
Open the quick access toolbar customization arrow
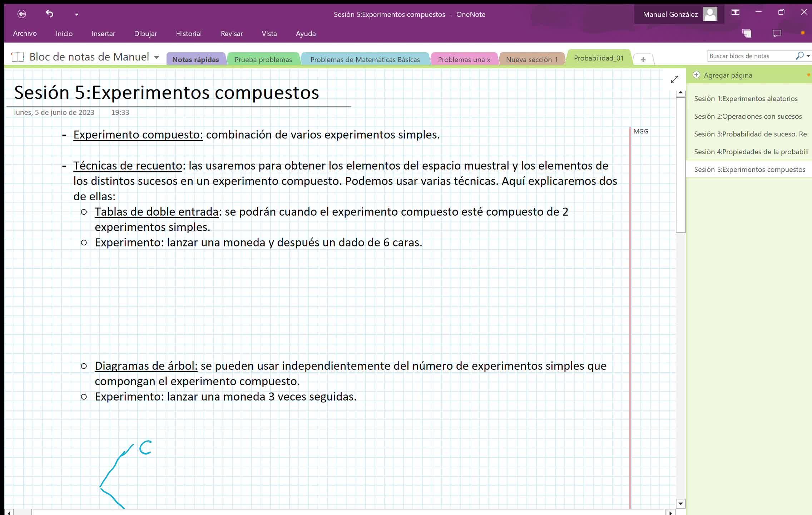(x=76, y=14)
